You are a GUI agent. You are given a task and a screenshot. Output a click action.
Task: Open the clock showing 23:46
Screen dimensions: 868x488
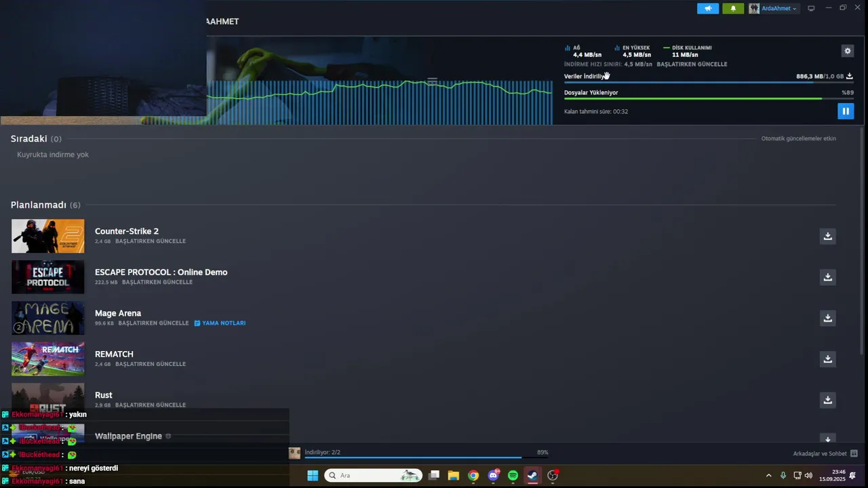tap(833, 476)
